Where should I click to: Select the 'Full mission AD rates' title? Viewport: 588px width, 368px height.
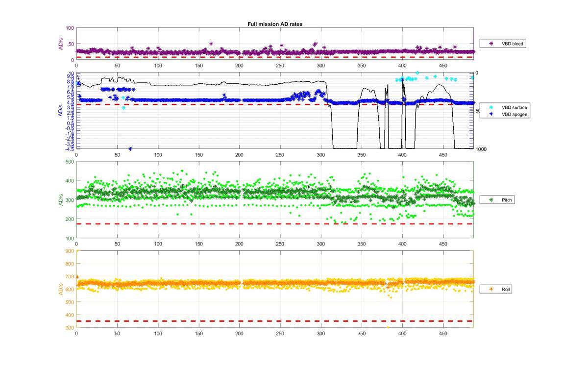[274, 24]
